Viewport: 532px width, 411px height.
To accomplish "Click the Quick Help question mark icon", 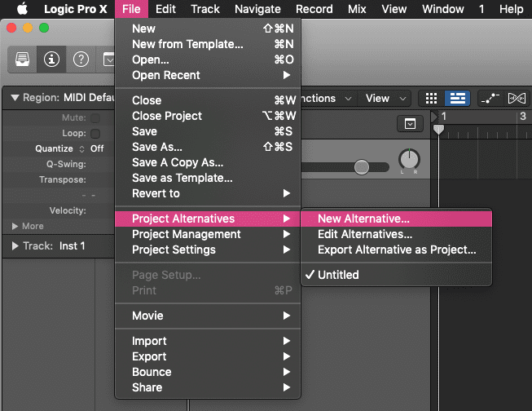I will [x=81, y=60].
